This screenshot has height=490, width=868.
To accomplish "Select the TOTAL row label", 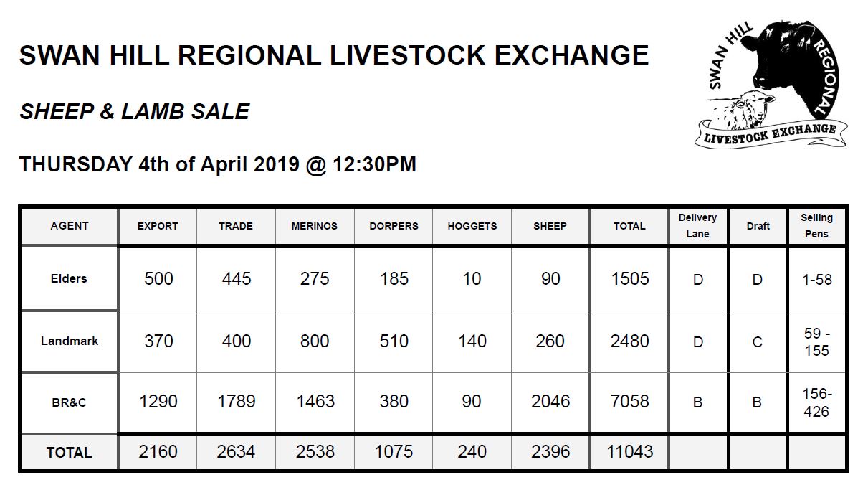I will pyautogui.click(x=70, y=453).
